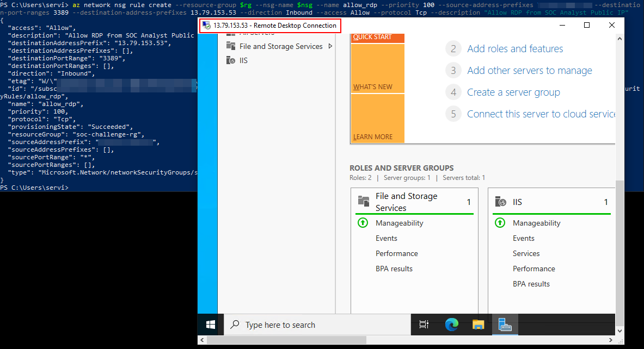Click "resourceGroup": "soc-challenge-rg" line in PowerShell
Viewport: 644px width, 349px height.
(76, 134)
